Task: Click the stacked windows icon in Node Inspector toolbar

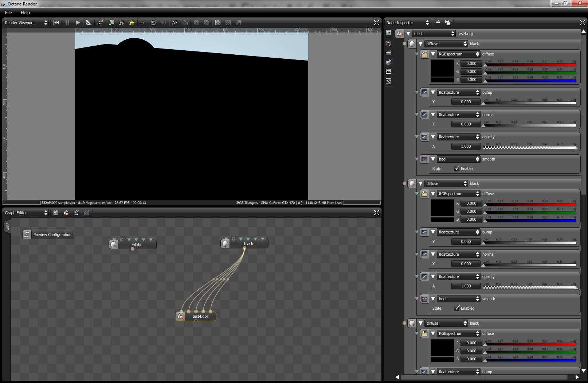Action: (447, 23)
